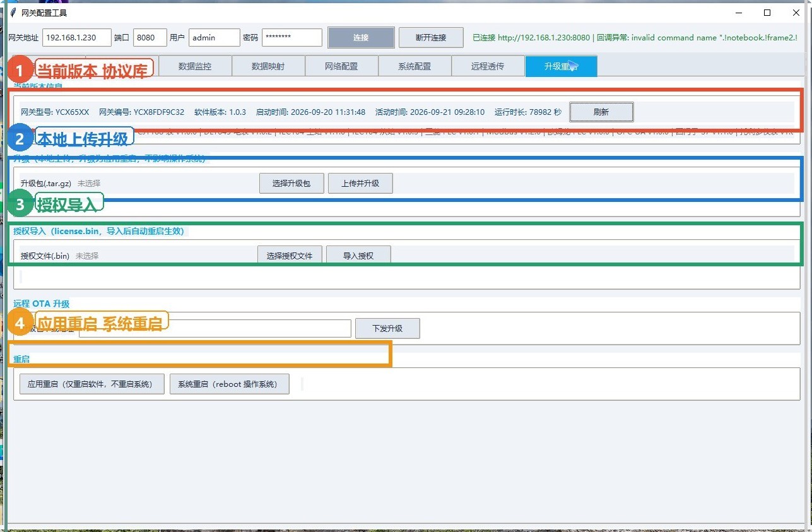Click the masked password field
The width and height of the screenshot is (812, 532).
point(292,38)
